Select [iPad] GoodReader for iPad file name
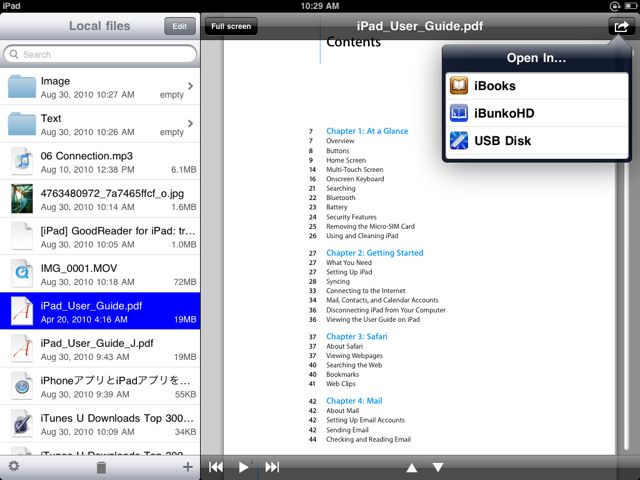The width and height of the screenshot is (640, 480). pyautogui.click(x=118, y=231)
